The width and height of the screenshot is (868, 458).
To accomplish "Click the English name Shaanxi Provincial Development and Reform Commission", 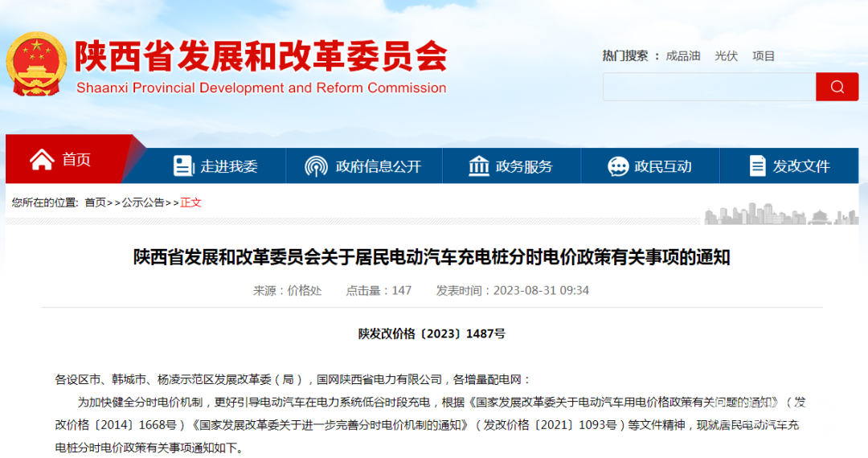I will [261, 88].
